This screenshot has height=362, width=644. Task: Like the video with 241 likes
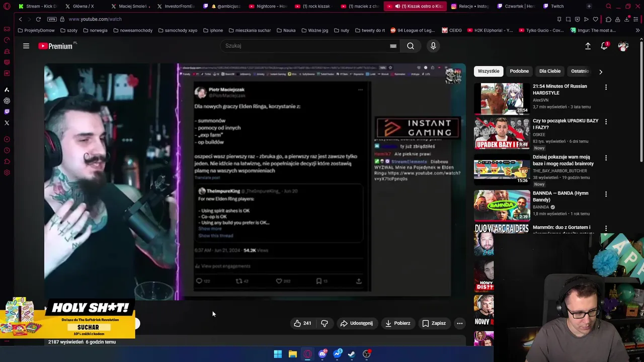(302, 323)
